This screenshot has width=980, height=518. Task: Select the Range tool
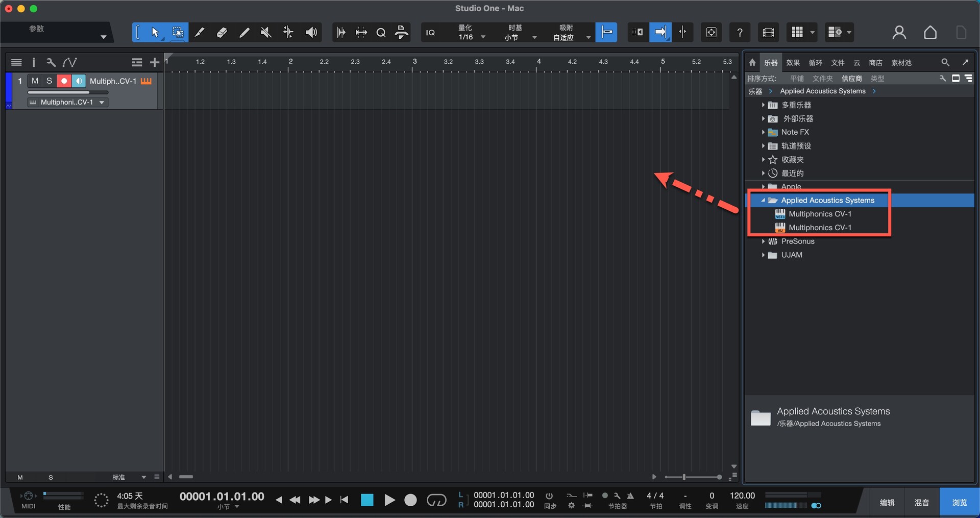pos(178,33)
